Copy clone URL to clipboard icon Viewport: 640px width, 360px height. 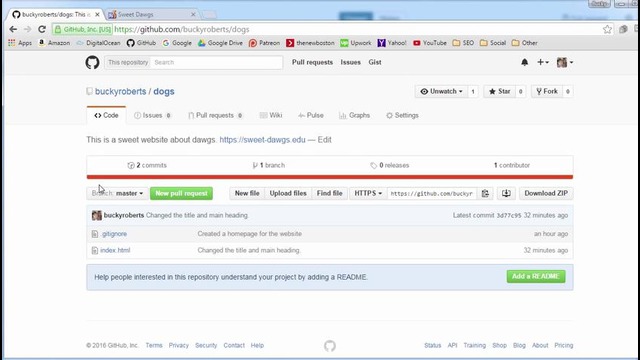485,193
